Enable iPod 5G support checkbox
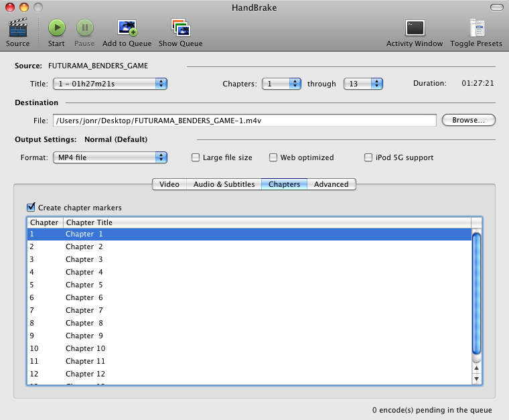The image size is (509, 420). (x=368, y=157)
